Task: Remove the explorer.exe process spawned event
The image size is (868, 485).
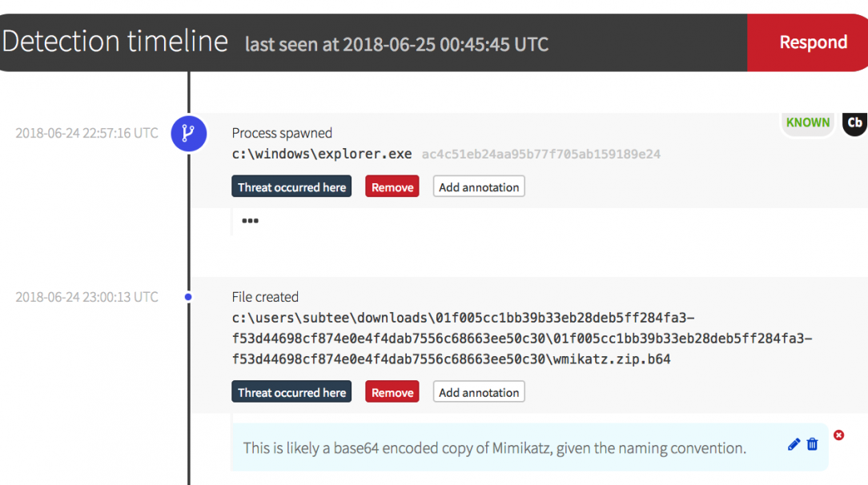Action: coord(392,187)
